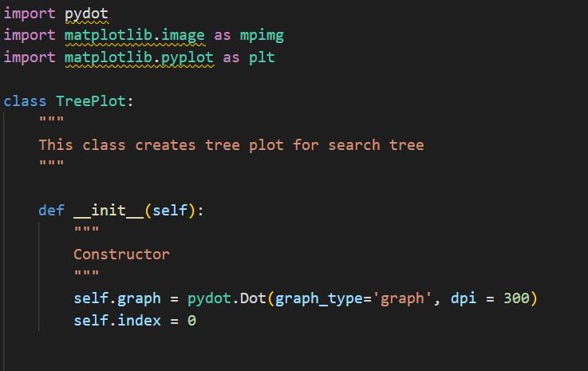The width and height of the screenshot is (588, 371).
Task: Click 'self.index' in the last line
Action: (x=117, y=321)
